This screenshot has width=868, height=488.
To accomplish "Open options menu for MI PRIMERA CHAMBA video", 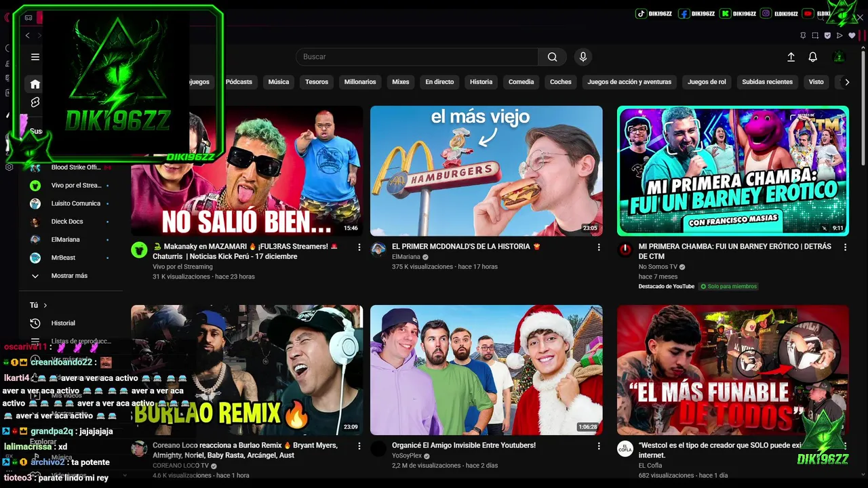I will click(x=845, y=247).
